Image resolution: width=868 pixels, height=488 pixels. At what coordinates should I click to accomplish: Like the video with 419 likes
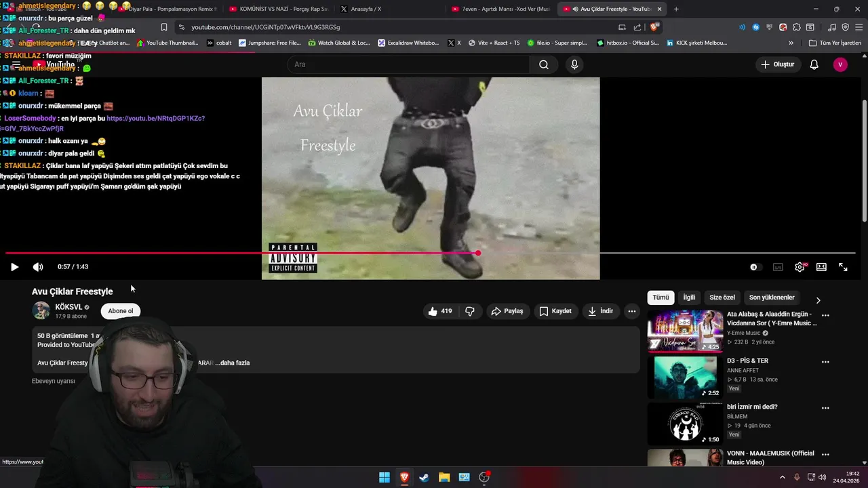pos(439,311)
